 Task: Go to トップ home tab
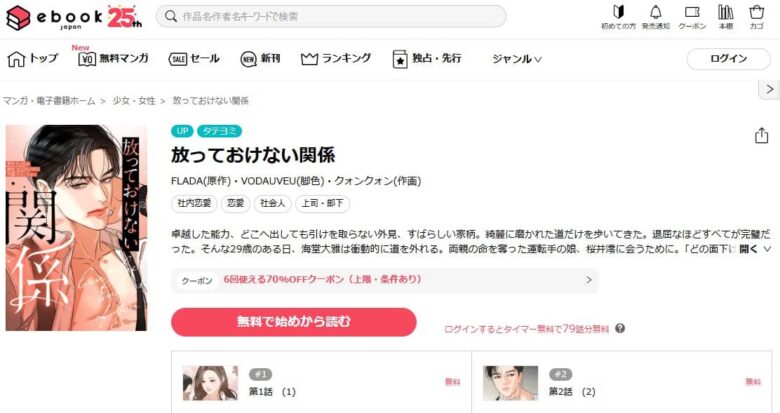33,59
